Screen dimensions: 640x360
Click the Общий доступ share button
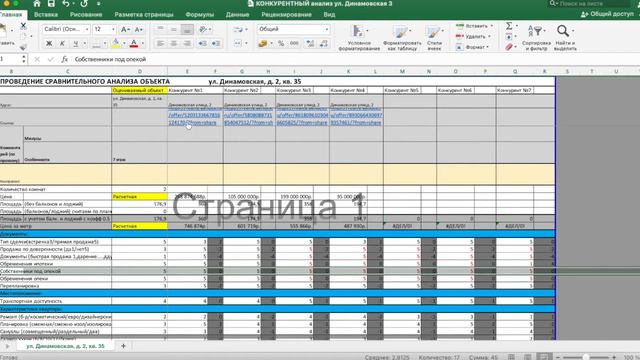607,14
